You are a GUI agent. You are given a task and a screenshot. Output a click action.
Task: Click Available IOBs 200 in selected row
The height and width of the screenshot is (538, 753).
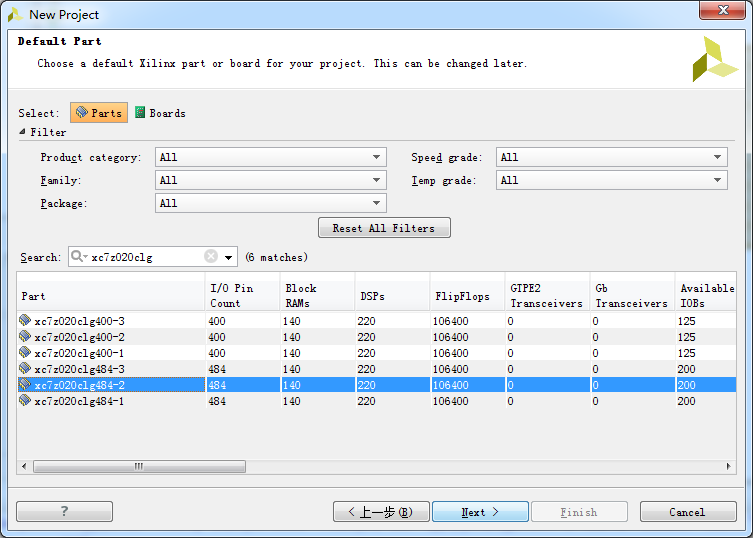coord(686,385)
